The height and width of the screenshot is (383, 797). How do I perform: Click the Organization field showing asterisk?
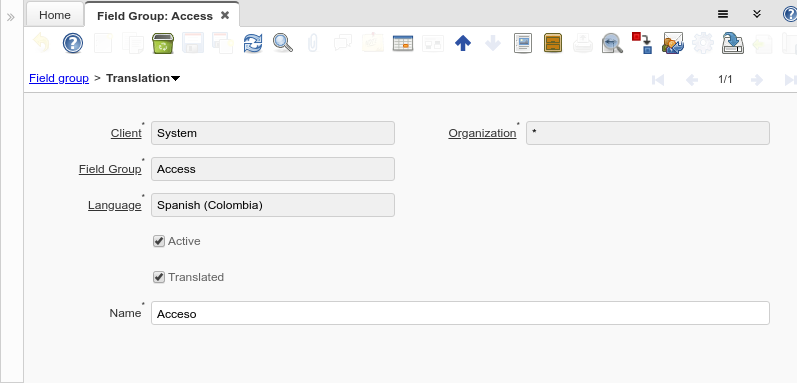click(648, 133)
